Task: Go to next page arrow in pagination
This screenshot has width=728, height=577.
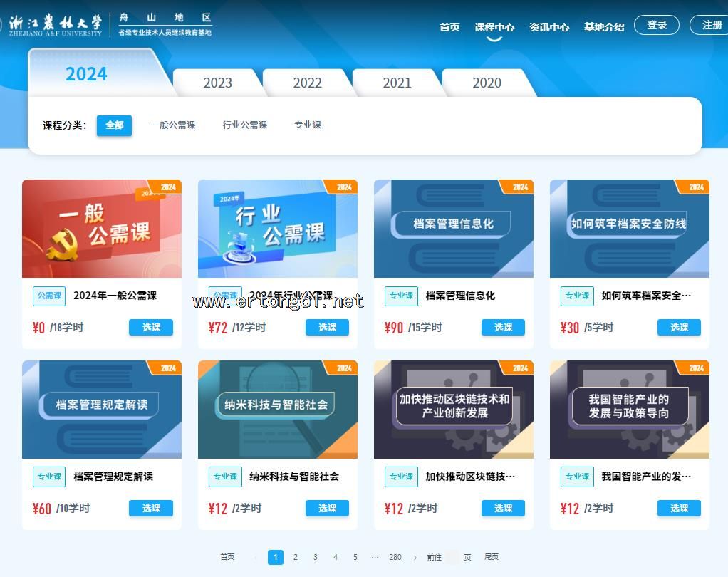Action: click(x=415, y=558)
